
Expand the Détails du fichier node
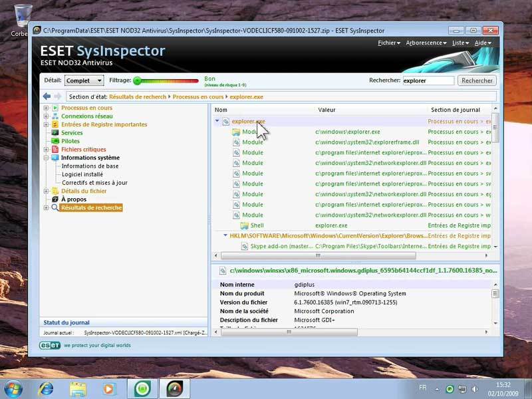(46, 191)
